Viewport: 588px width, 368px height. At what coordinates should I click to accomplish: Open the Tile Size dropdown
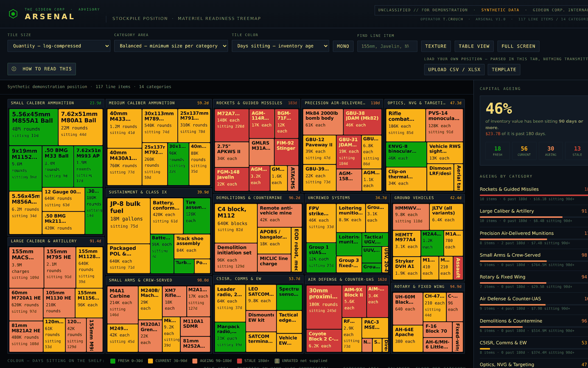(x=59, y=46)
